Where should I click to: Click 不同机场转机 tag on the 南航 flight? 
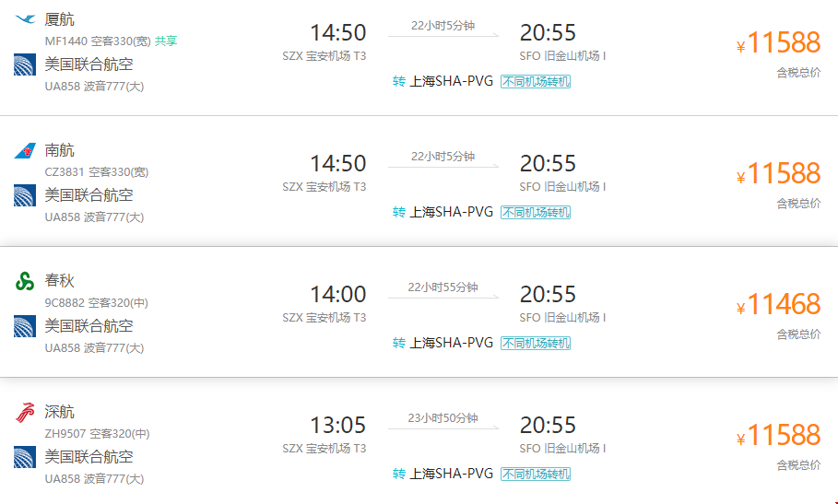(x=536, y=213)
